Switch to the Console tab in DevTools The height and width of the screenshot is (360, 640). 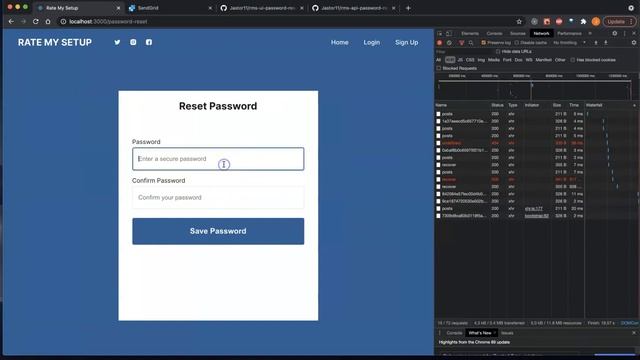(494, 33)
